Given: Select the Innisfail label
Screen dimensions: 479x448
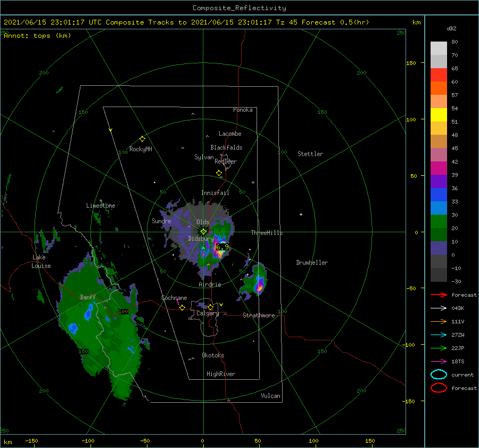Looking at the screenshot, I should point(215,193).
